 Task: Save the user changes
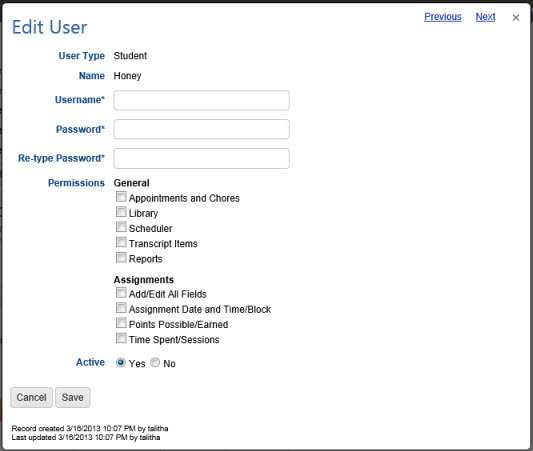click(72, 397)
